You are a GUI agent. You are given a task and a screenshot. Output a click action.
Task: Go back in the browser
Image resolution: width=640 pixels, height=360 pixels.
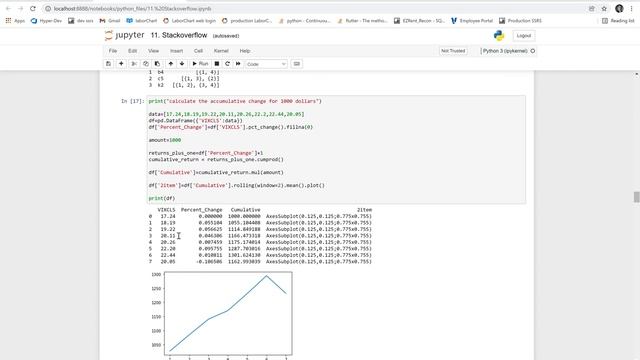point(8,9)
